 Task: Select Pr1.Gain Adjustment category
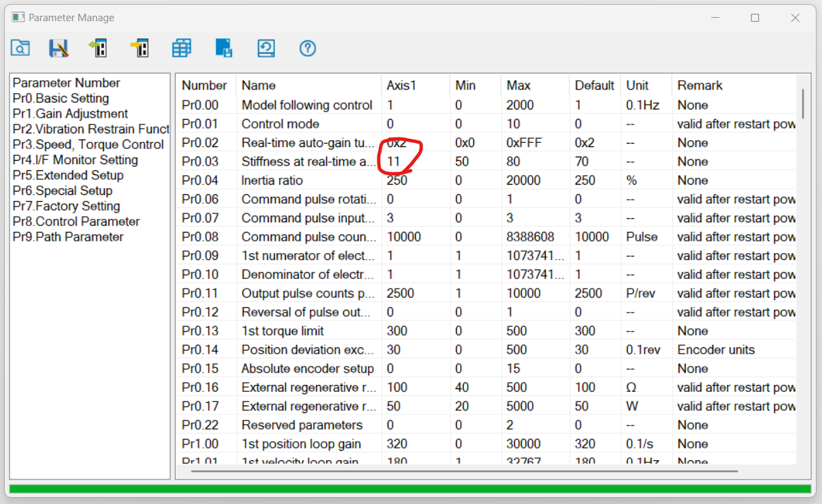coord(70,114)
